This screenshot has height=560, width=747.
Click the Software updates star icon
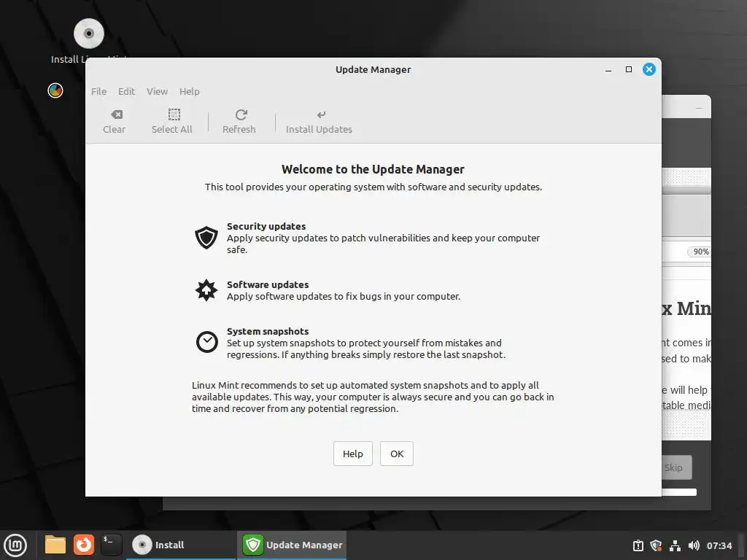point(206,290)
